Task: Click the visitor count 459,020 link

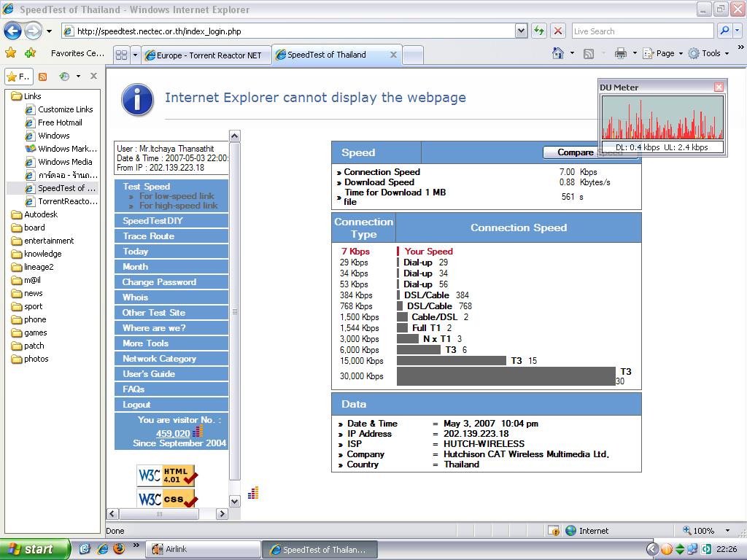Action: point(173,433)
